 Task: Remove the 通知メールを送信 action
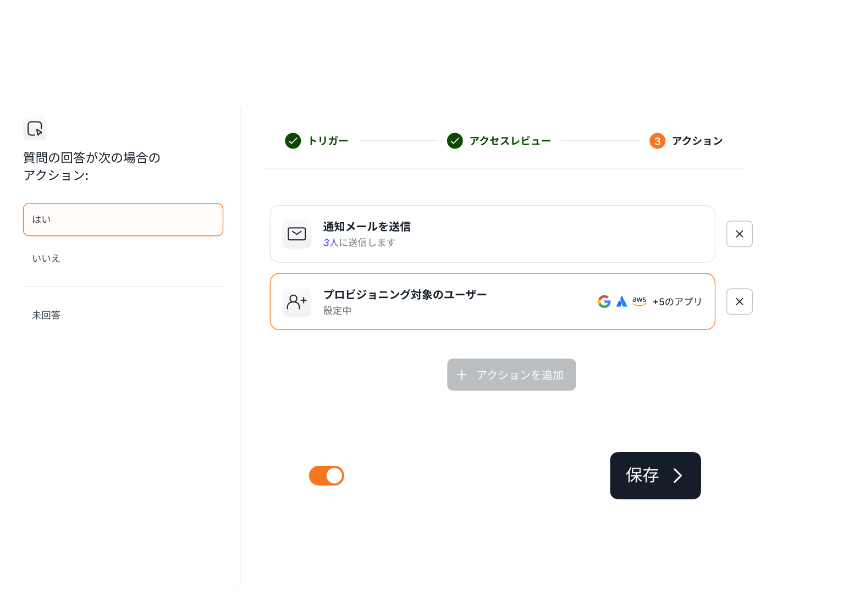[x=740, y=234]
